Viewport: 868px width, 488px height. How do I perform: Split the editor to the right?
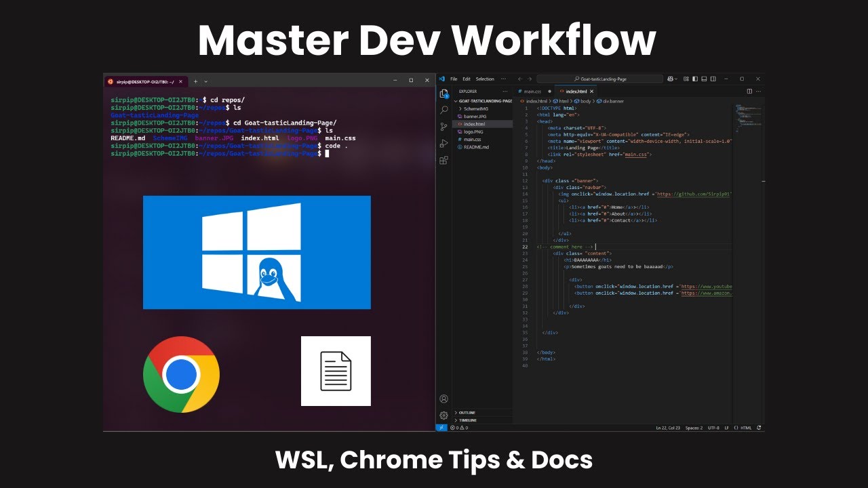749,91
